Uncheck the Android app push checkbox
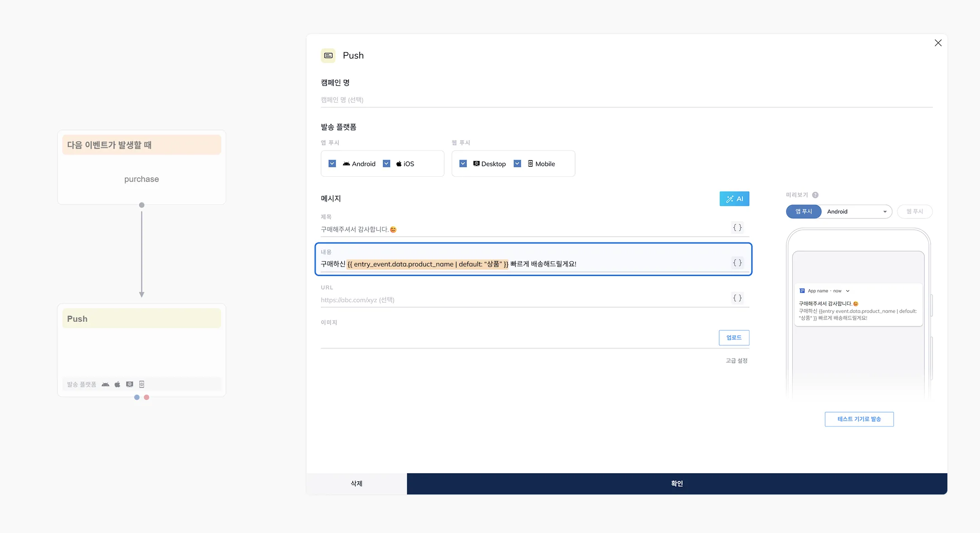Screen dimensions: 980x533 pyautogui.click(x=332, y=164)
